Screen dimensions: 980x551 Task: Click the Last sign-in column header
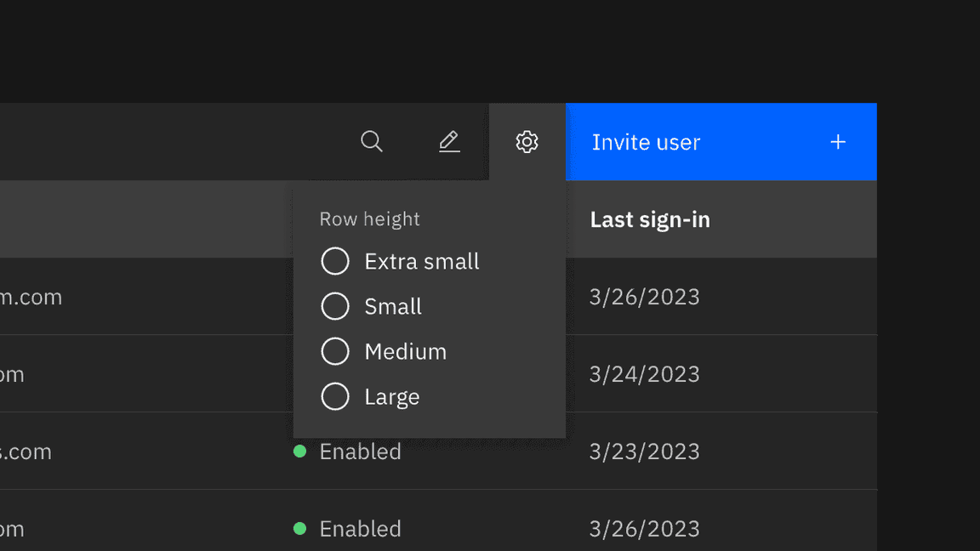[x=650, y=219]
